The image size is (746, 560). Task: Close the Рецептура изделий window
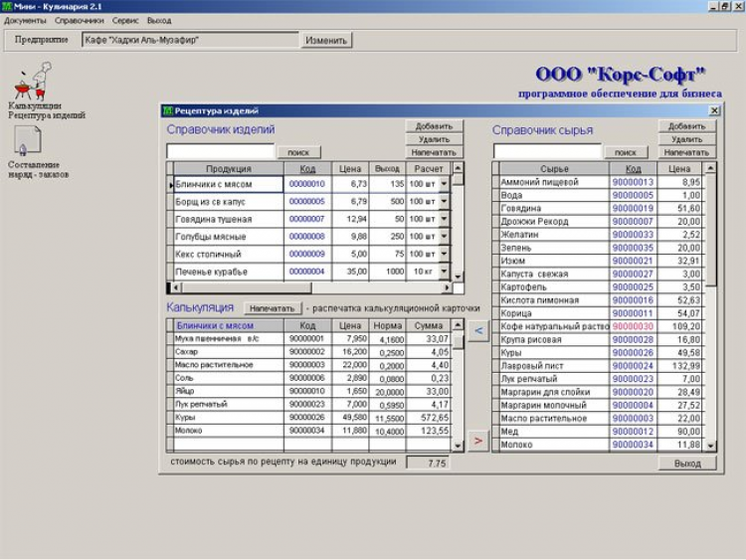coord(714,110)
